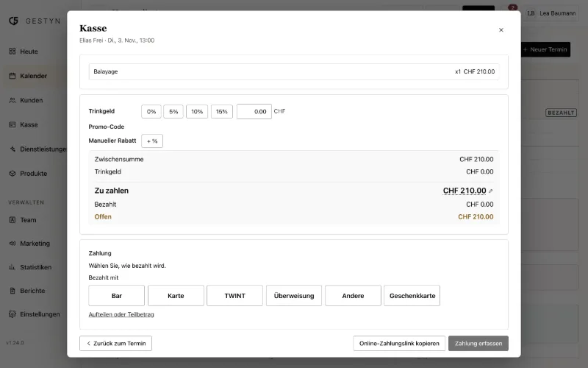The width and height of the screenshot is (588, 368).
Task: Click the Kunden people icon
Action: point(12,100)
